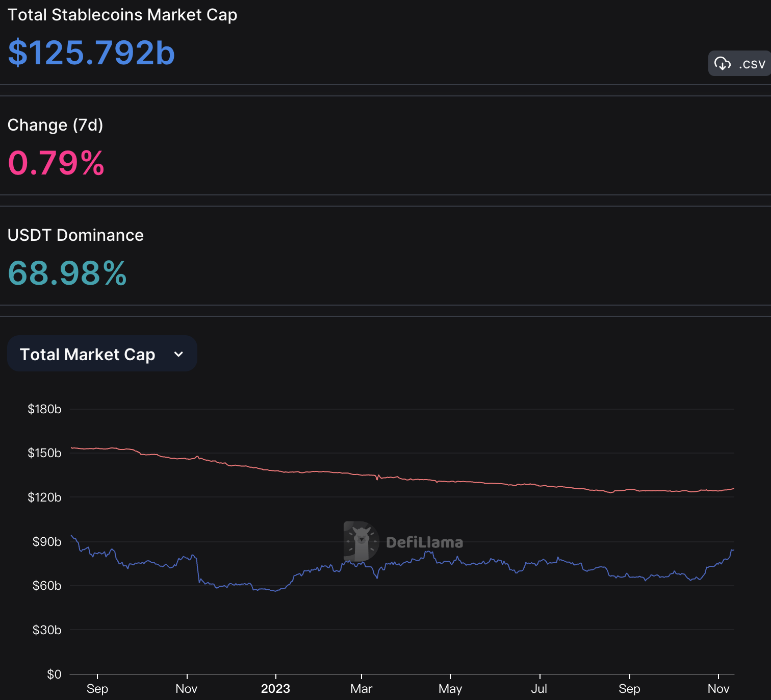Click the 0.79% seven-day change value

(x=56, y=163)
